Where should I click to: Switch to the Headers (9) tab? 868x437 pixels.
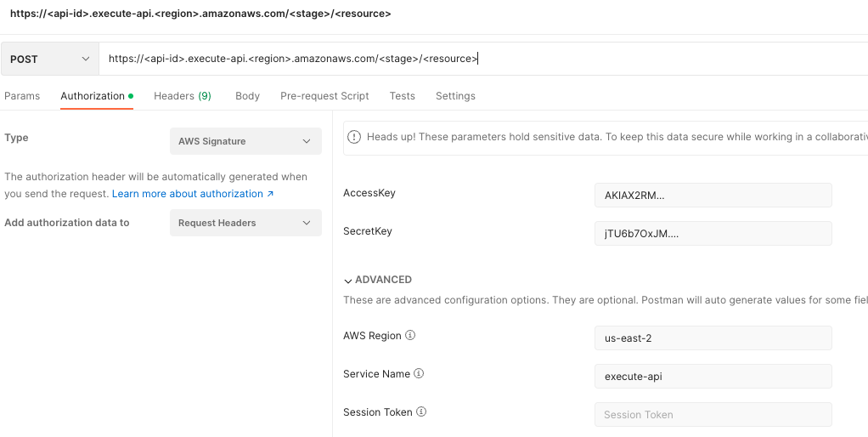[183, 96]
